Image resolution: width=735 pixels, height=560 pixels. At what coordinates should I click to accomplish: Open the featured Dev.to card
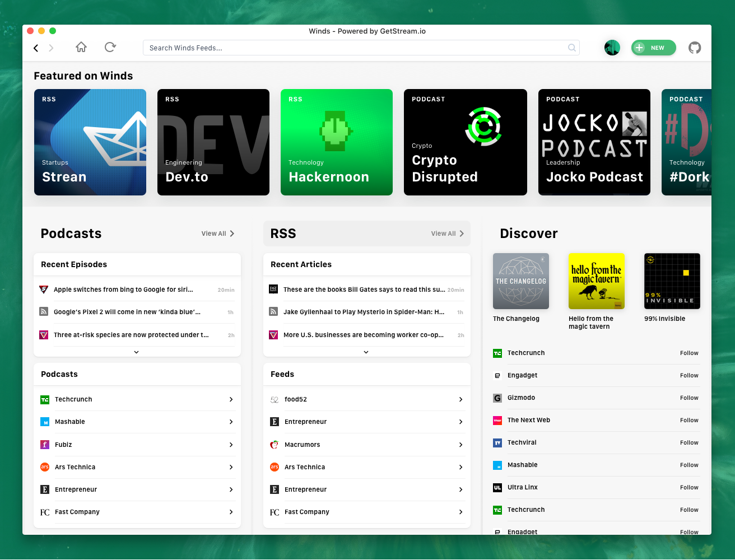point(213,142)
